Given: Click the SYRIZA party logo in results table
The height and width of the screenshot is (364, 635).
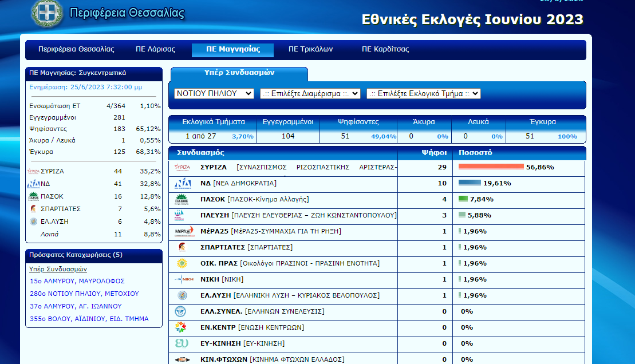Looking at the screenshot, I should (183, 167).
